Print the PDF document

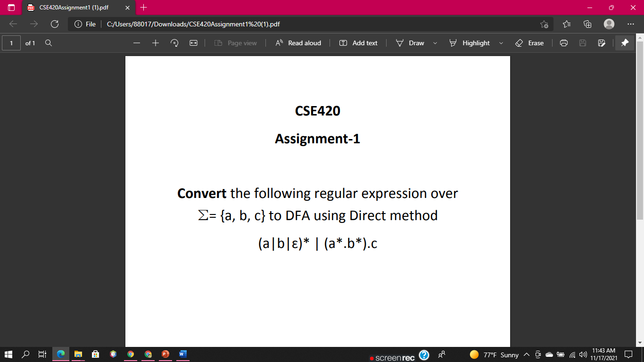point(564,43)
